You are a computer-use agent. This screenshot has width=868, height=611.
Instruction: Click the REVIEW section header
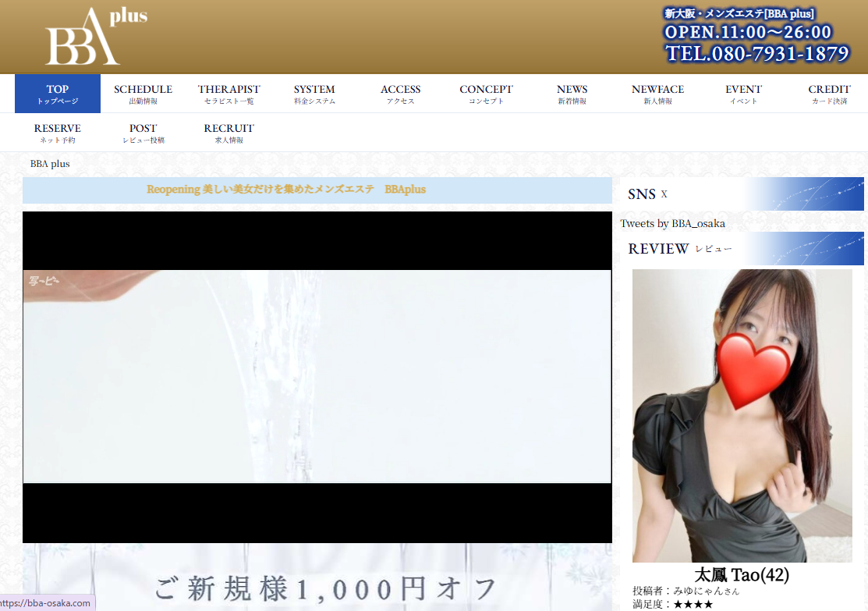742,248
